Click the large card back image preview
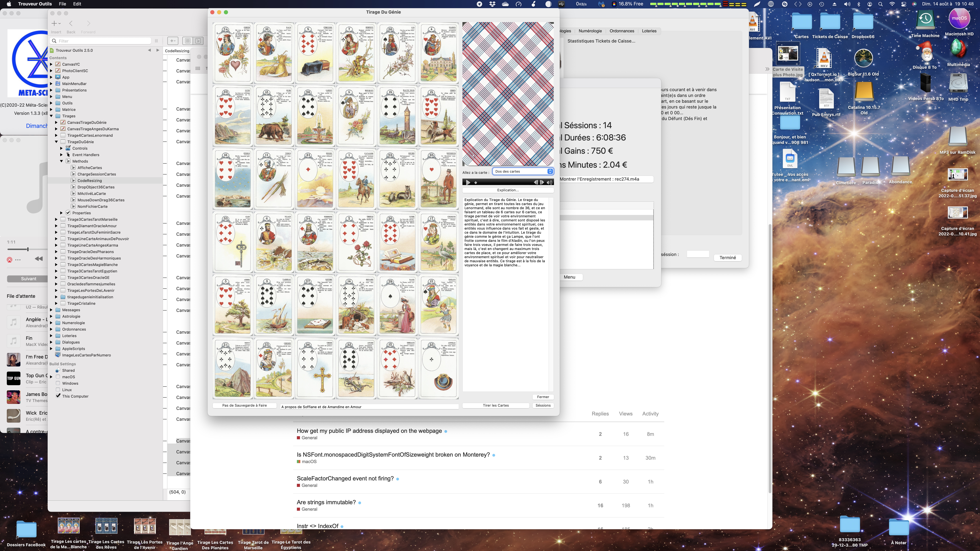 pyautogui.click(x=508, y=94)
